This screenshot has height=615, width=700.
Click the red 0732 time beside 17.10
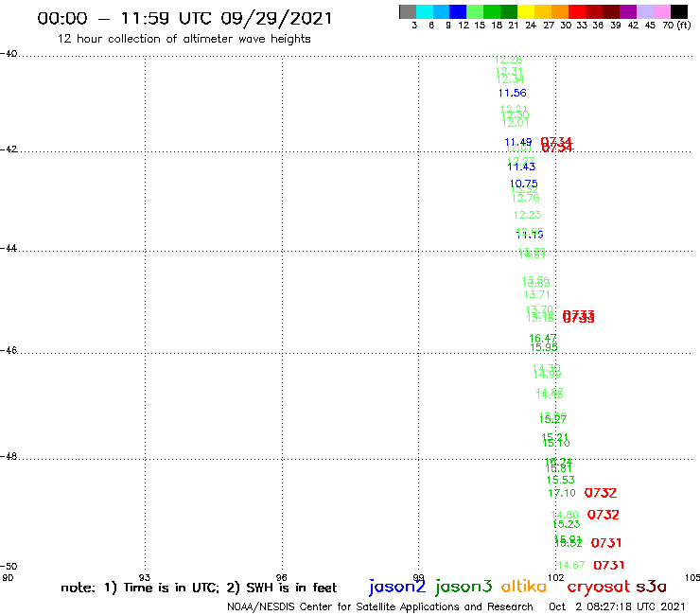601,493
